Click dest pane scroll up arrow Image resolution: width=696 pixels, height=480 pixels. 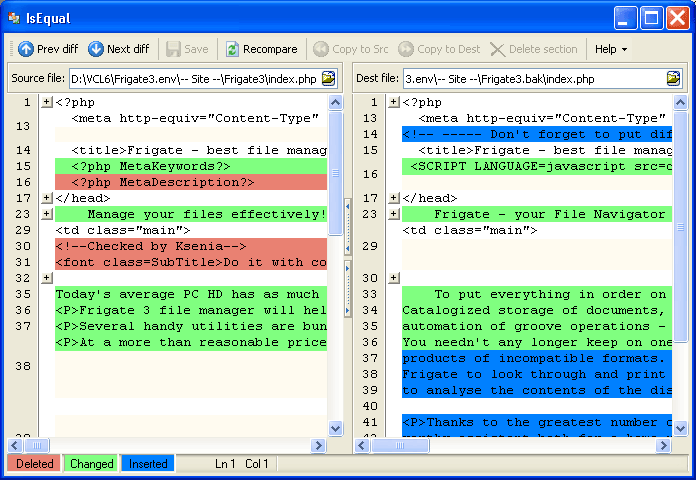pos(680,103)
